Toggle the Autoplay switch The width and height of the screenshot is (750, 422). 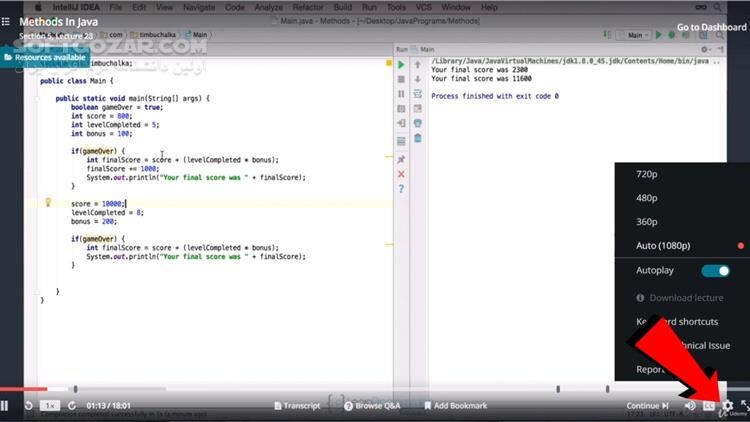click(715, 271)
